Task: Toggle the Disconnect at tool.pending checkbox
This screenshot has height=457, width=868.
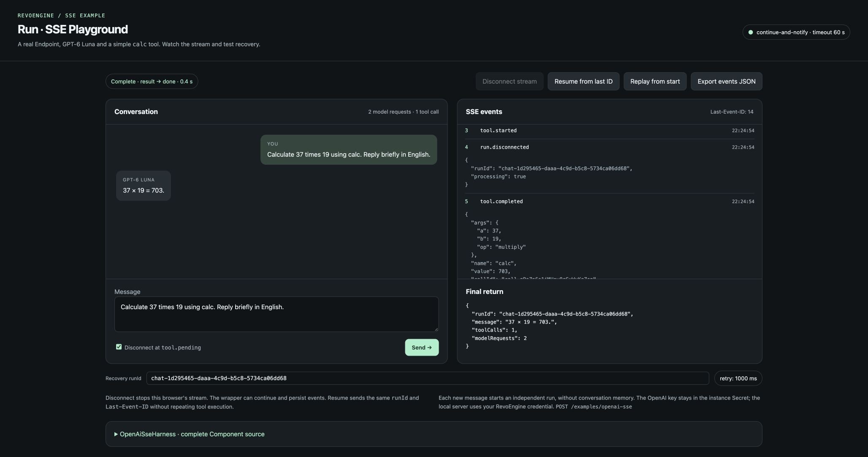Action: tap(119, 347)
